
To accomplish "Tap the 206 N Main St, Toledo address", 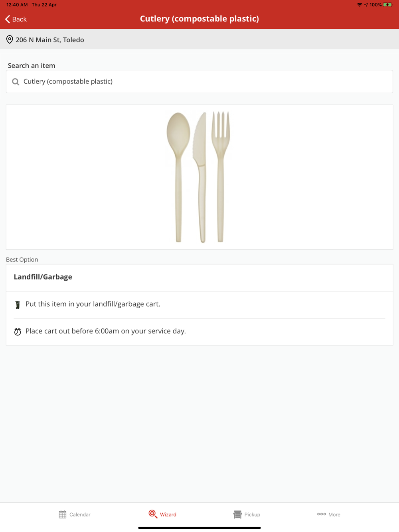I will point(50,40).
